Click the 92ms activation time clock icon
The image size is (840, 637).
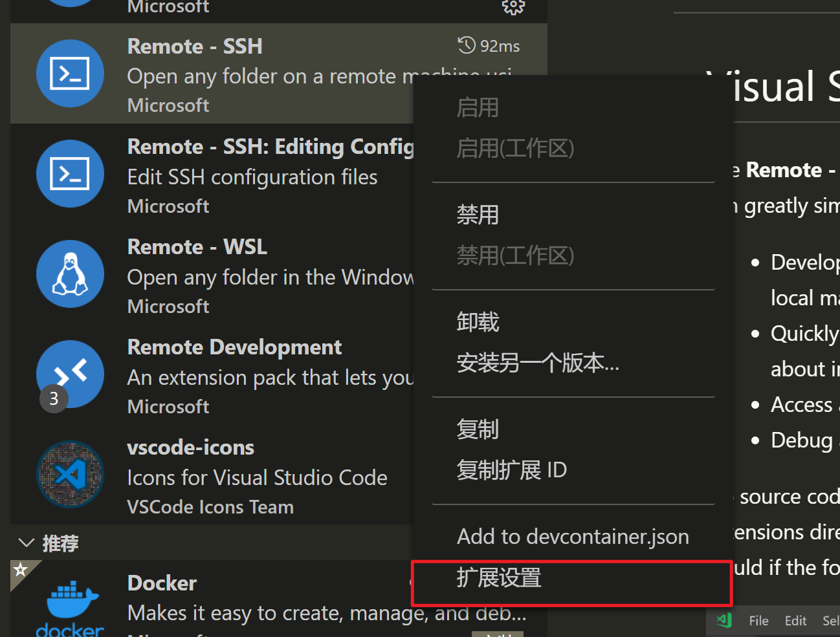(x=467, y=45)
